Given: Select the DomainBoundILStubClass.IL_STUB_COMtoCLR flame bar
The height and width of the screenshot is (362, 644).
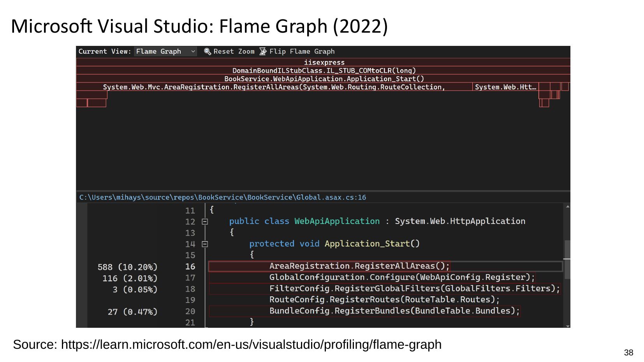Looking at the screenshot, I should 324,70.
